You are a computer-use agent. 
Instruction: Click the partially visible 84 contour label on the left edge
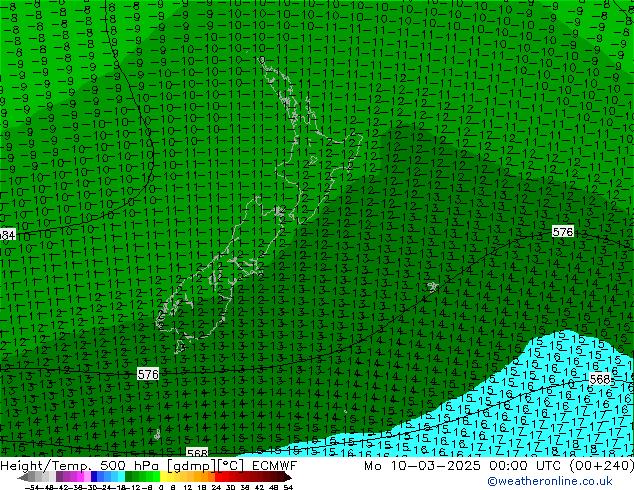pos(7,234)
